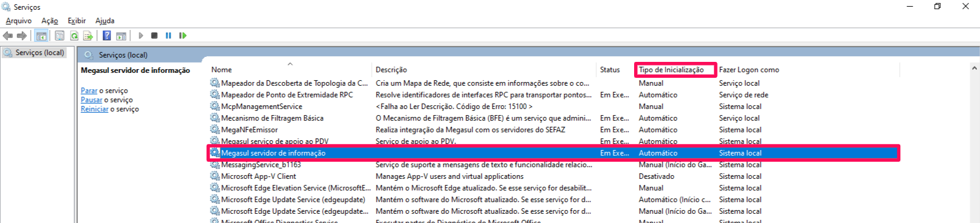Minimize the Serviços window
This screenshot has width=980, height=223.
(x=909, y=7)
